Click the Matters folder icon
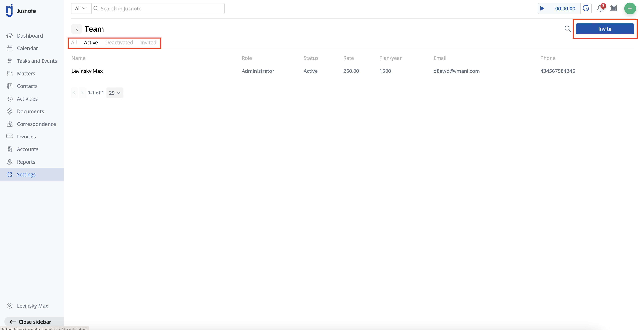Viewport: 644px width, 330px height. (x=10, y=73)
